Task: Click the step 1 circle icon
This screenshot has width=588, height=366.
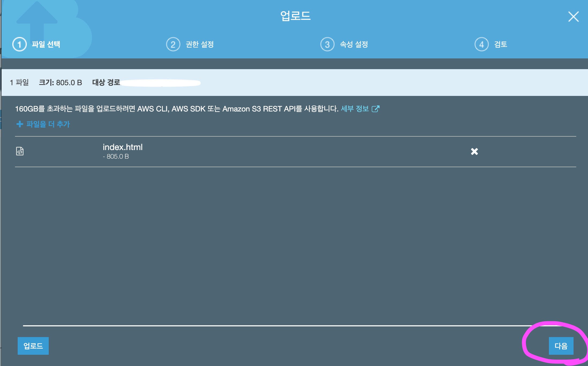Action: (x=19, y=44)
